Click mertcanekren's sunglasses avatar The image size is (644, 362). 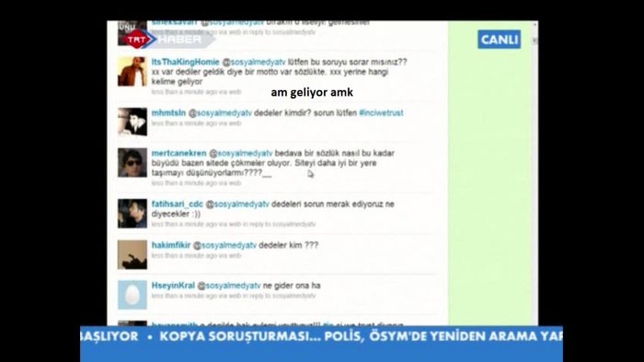[132, 162]
